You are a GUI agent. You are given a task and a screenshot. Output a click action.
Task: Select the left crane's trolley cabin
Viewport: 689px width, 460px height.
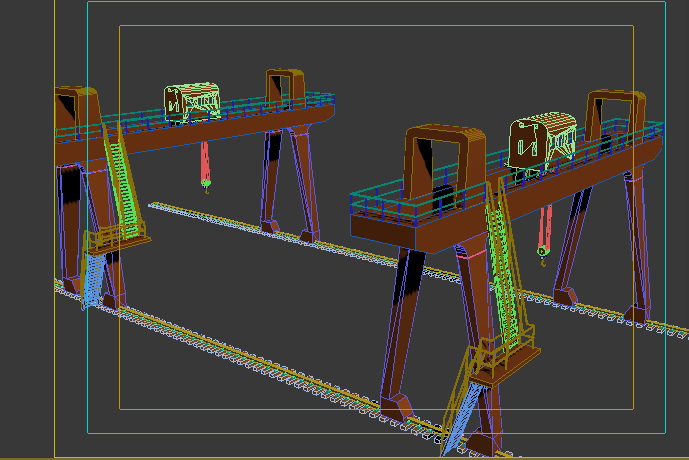pos(192,102)
